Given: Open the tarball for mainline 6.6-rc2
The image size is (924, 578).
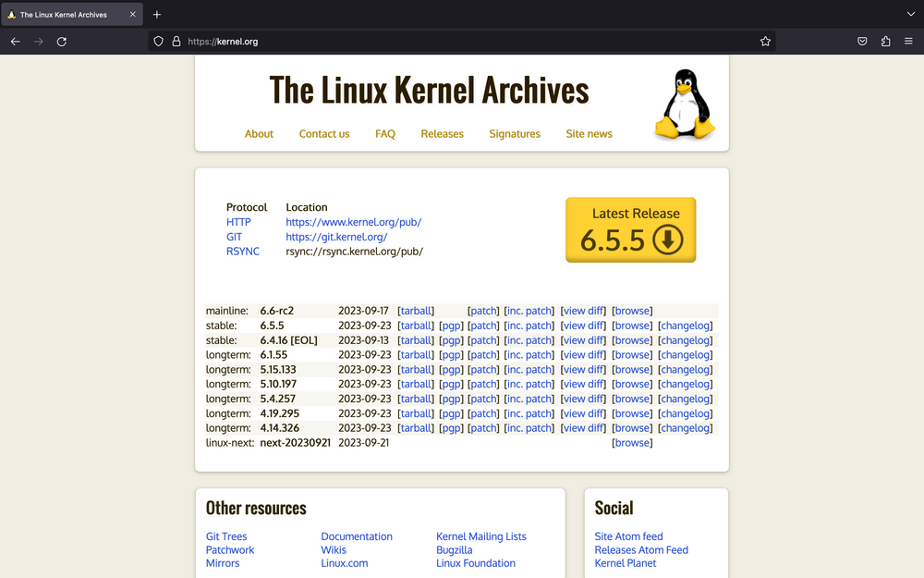Looking at the screenshot, I should (416, 310).
